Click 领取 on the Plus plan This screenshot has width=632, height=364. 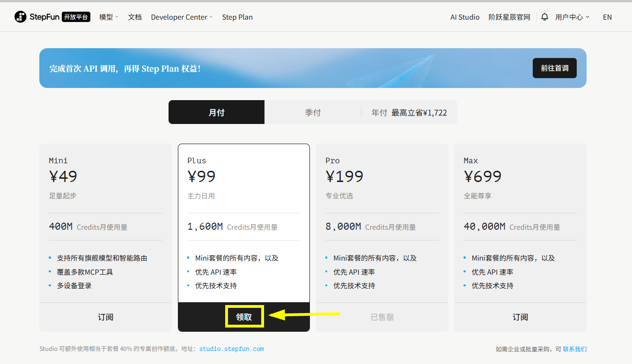pyautogui.click(x=244, y=317)
